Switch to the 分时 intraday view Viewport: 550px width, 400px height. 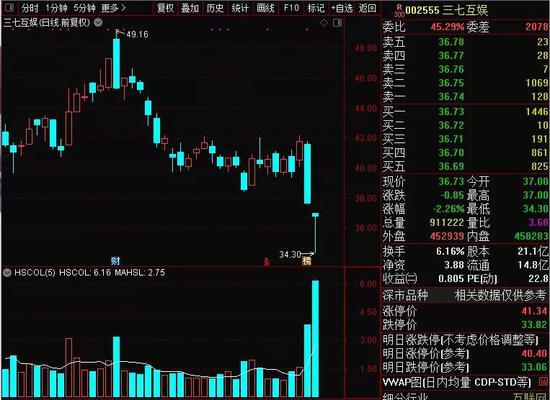click(x=29, y=8)
